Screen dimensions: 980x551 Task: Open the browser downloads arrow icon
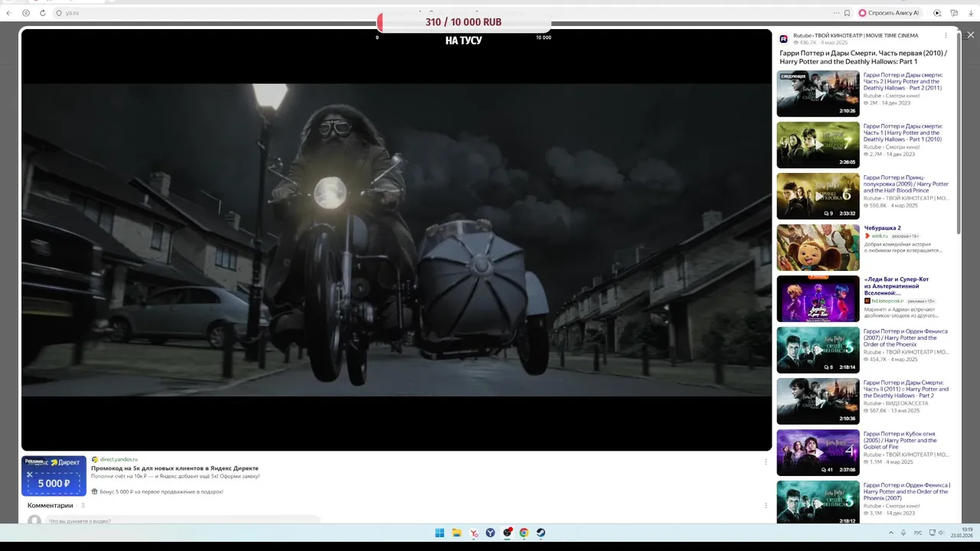point(971,13)
